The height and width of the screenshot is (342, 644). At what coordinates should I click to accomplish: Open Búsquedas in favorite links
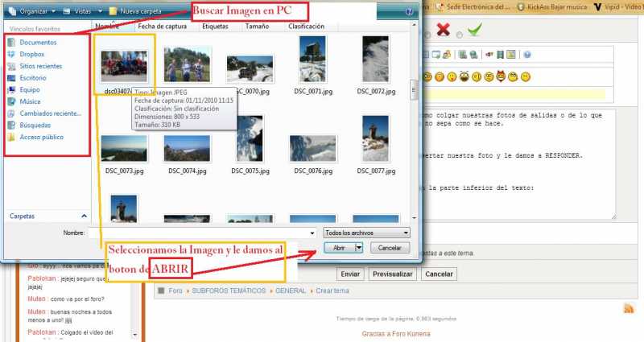(x=35, y=126)
